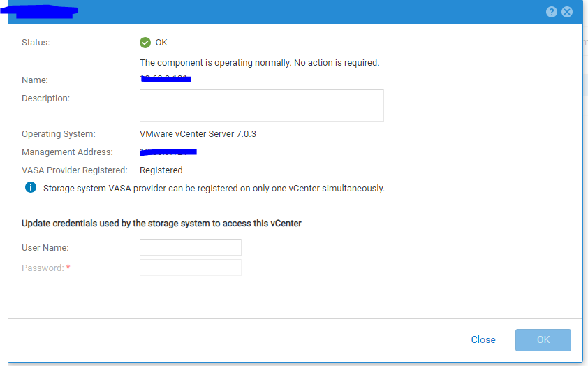Click the VASA Provider Registered label

point(75,170)
